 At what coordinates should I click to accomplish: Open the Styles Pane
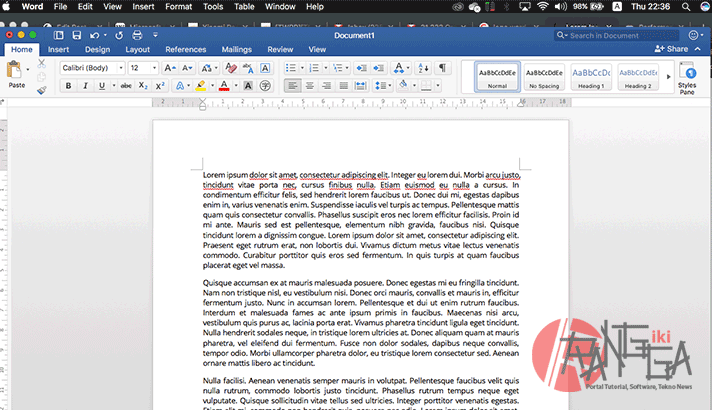point(687,76)
